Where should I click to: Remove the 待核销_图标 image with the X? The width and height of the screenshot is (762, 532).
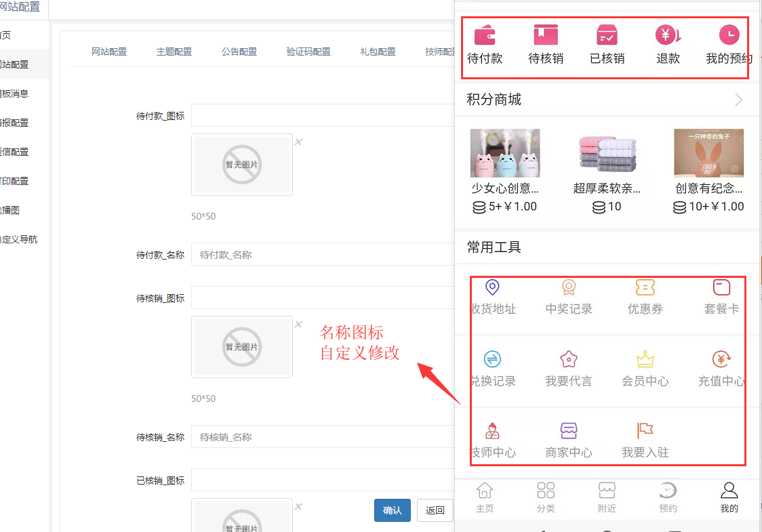[298, 324]
